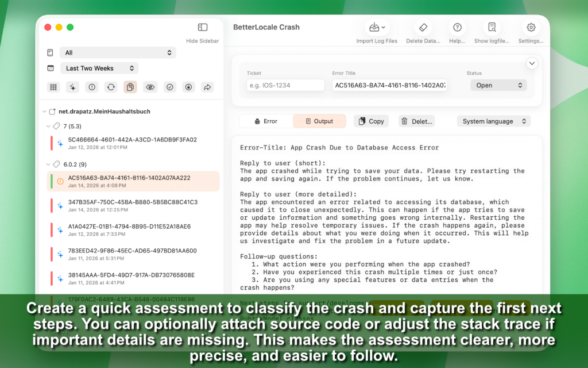Click the Import Log Files toolbar icon
The image size is (588, 368).
pyautogui.click(x=377, y=28)
